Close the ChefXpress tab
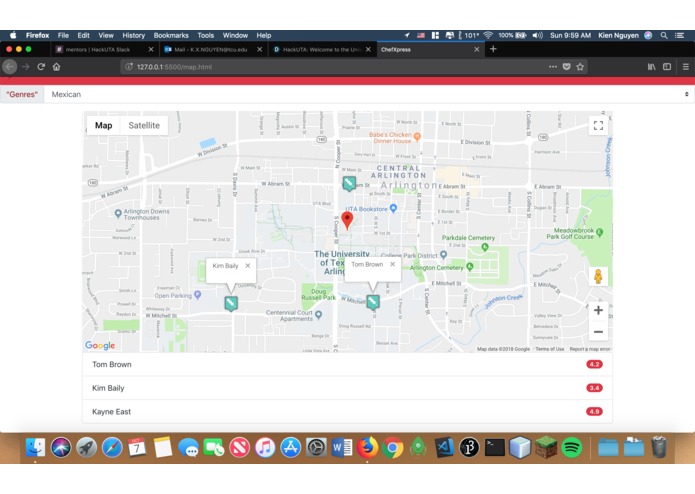 [476, 50]
